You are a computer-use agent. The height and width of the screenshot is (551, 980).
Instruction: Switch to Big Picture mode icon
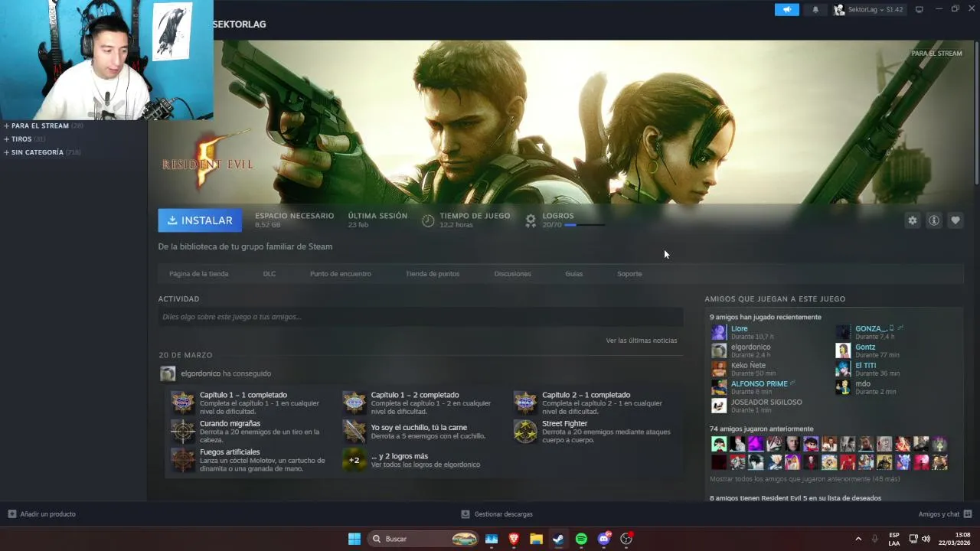[920, 10]
